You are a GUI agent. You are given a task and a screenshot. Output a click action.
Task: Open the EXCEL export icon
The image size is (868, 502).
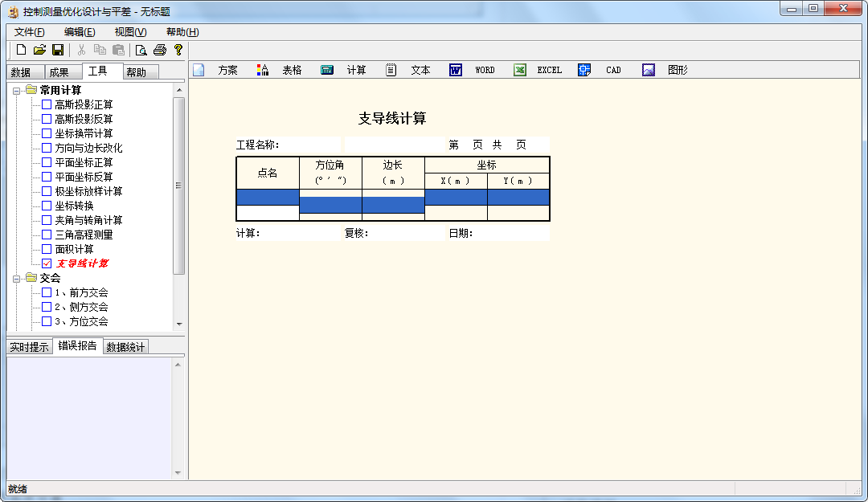pos(520,70)
